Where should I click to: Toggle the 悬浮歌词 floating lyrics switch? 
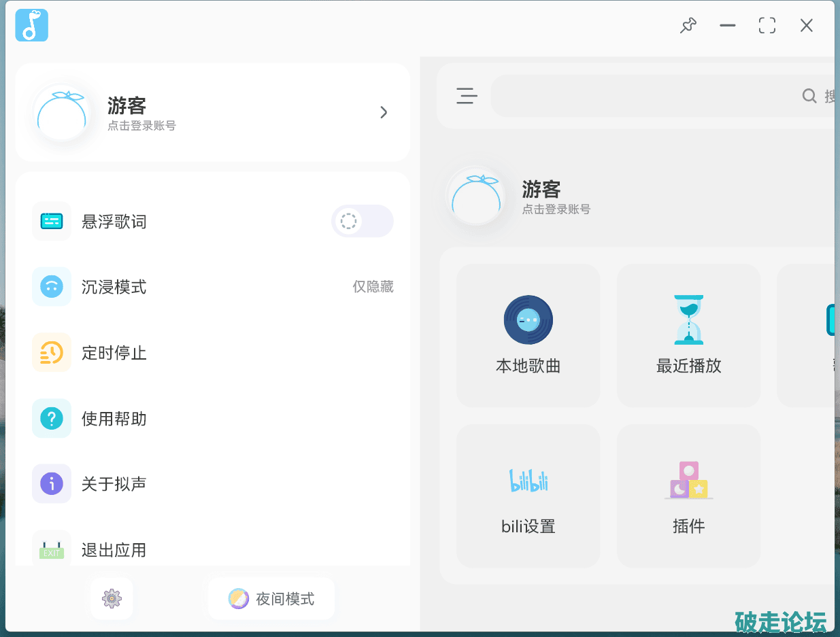coord(362,222)
